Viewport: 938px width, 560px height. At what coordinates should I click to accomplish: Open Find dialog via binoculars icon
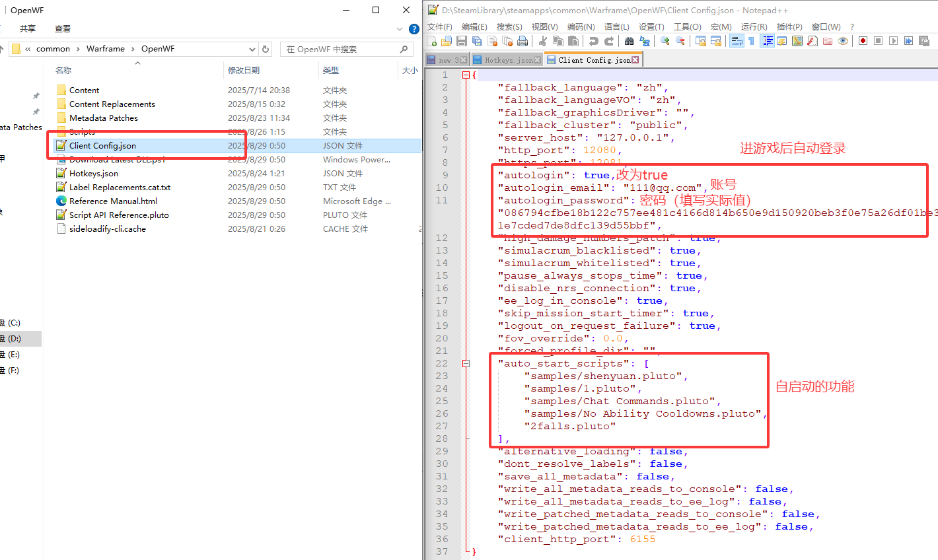[x=629, y=41]
